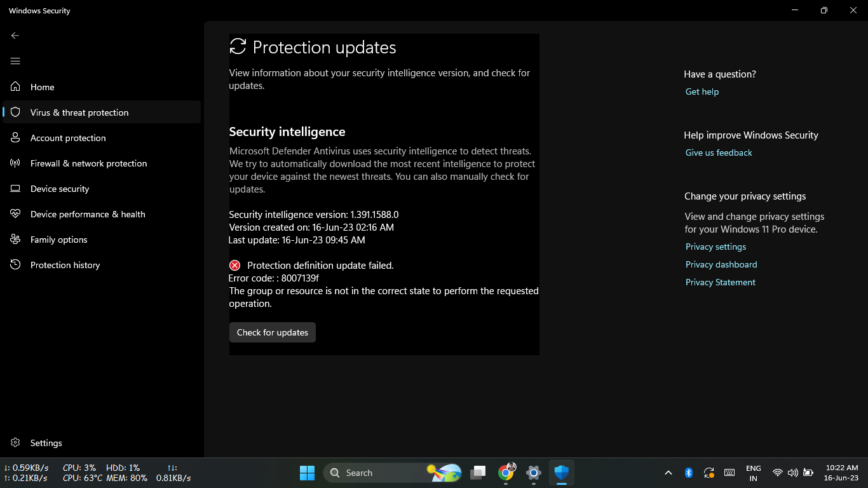Open Windows Security Settings

tap(45, 443)
